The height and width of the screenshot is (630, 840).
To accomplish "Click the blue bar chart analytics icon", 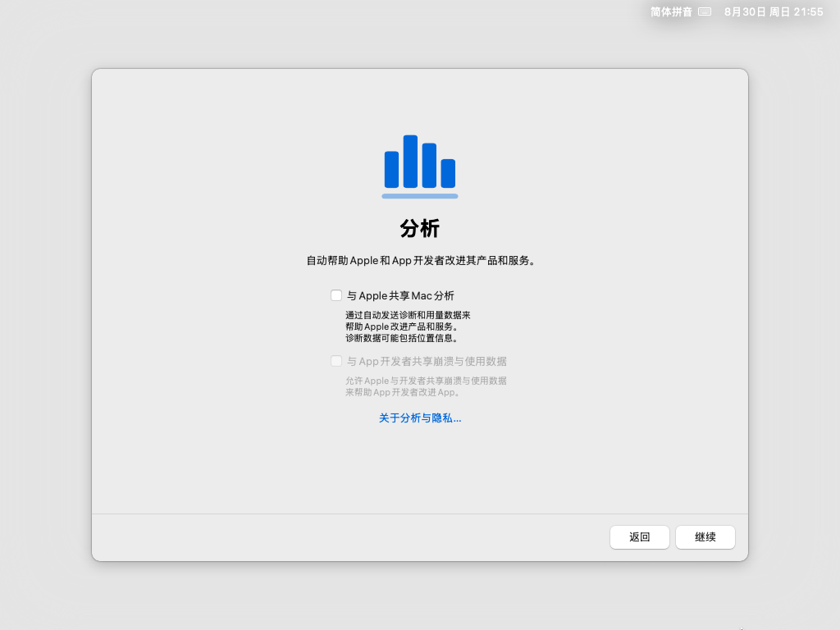I will (420, 167).
